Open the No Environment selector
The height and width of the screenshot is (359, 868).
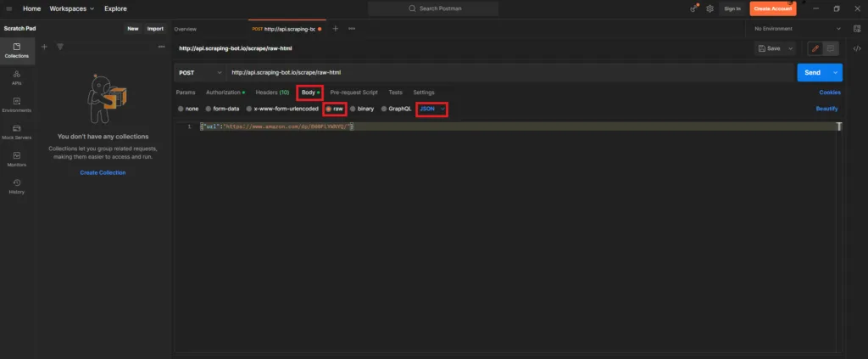pos(794,28)
